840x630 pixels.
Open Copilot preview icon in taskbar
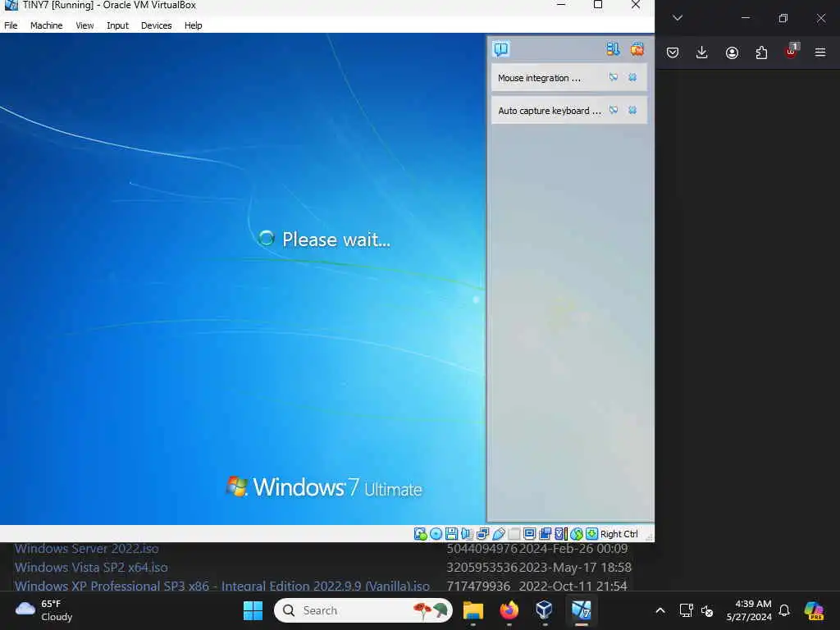(814, 610)
